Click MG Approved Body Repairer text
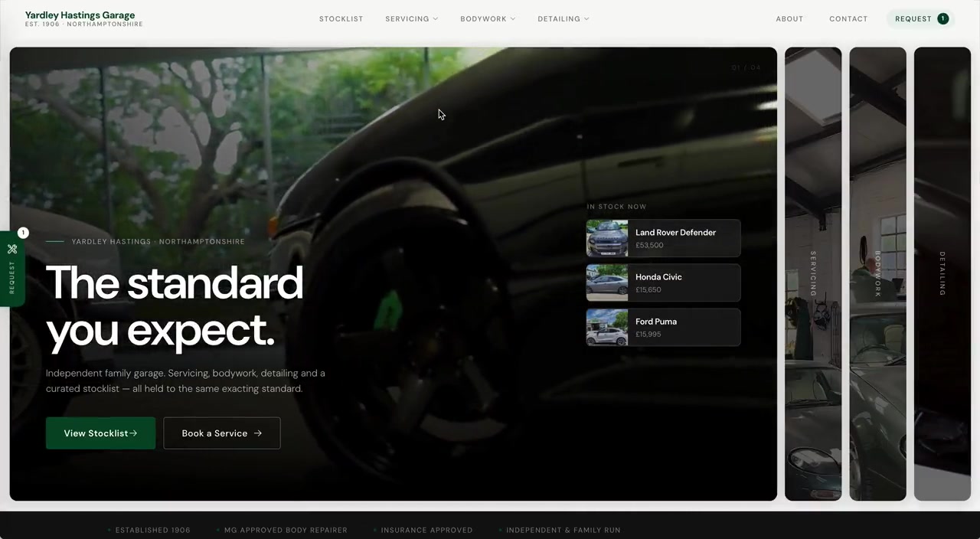The width and height of the screenshot is (980, 539). 286,530
